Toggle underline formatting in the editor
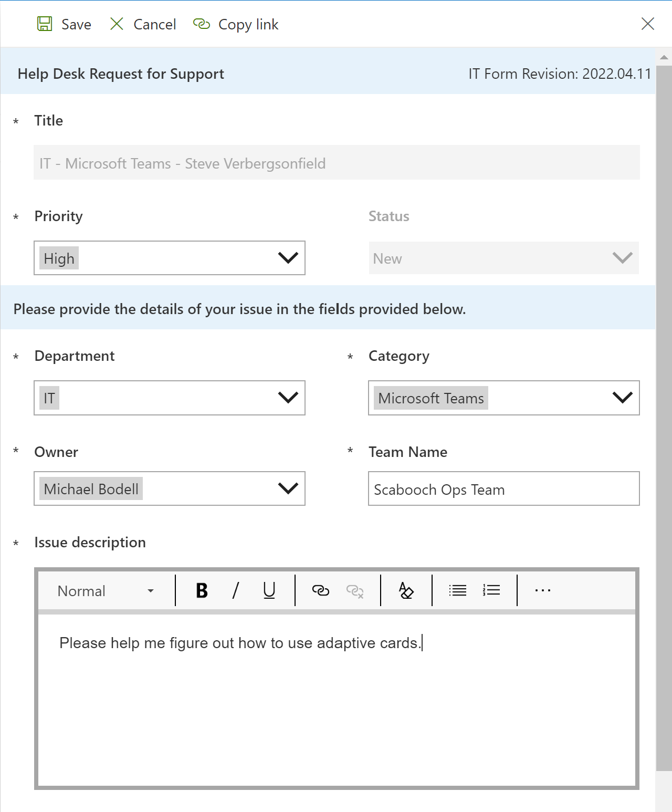This screenshot has width=672, height=812. pos(269,590)
